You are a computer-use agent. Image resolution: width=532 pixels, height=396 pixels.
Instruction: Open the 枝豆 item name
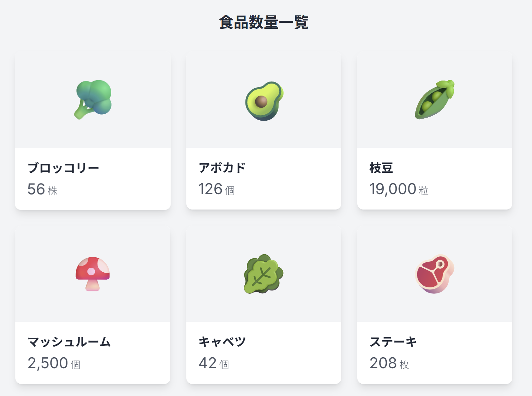coord(381,168)
